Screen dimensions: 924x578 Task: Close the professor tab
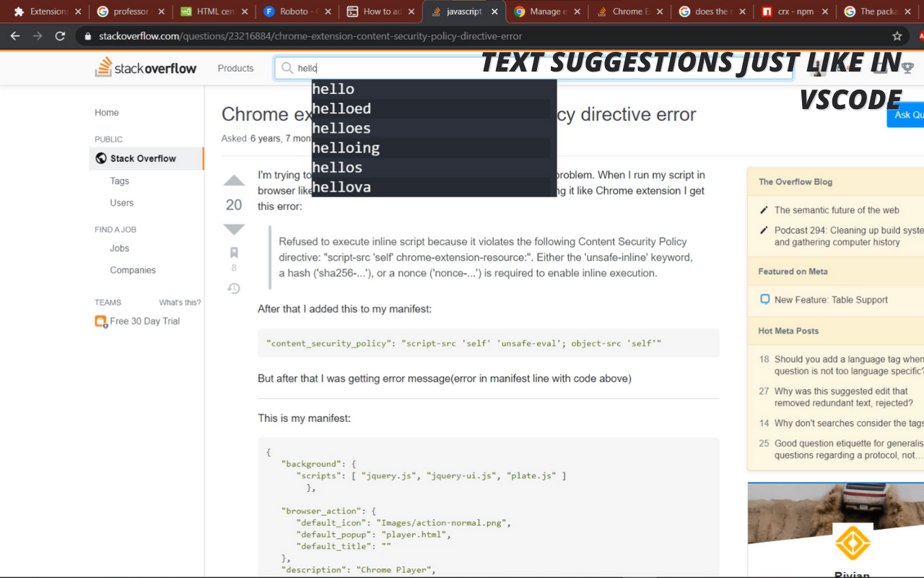click(161, 12)
